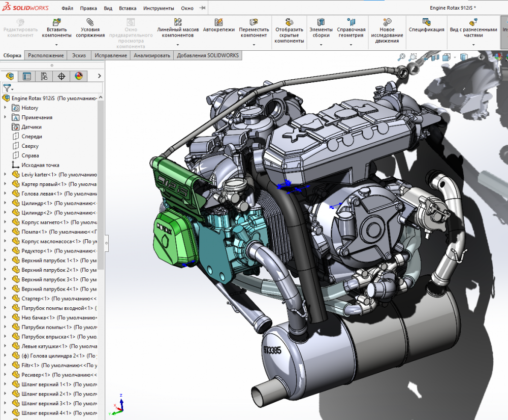The height and width of the screenshot is (420, 508).
Task: Click the Zoom to Area icon
Action: point(413,57)
